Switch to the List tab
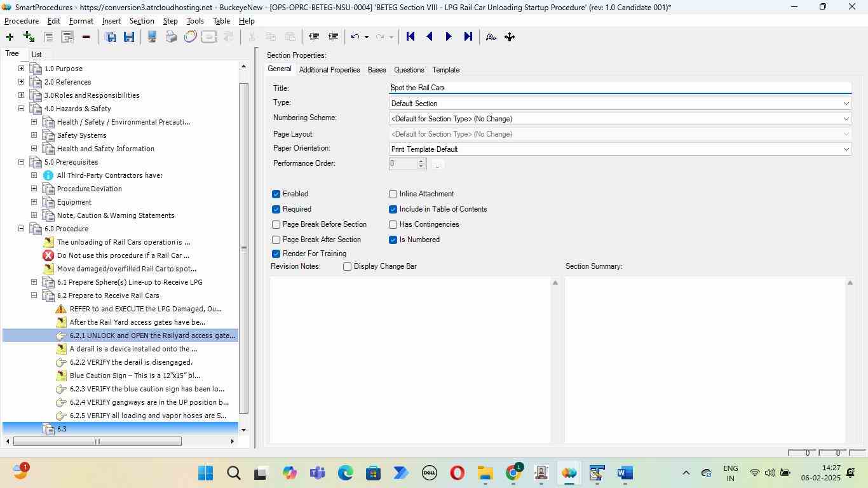The width and height of the screenshot is (868, 488). (x=37, y=55)
